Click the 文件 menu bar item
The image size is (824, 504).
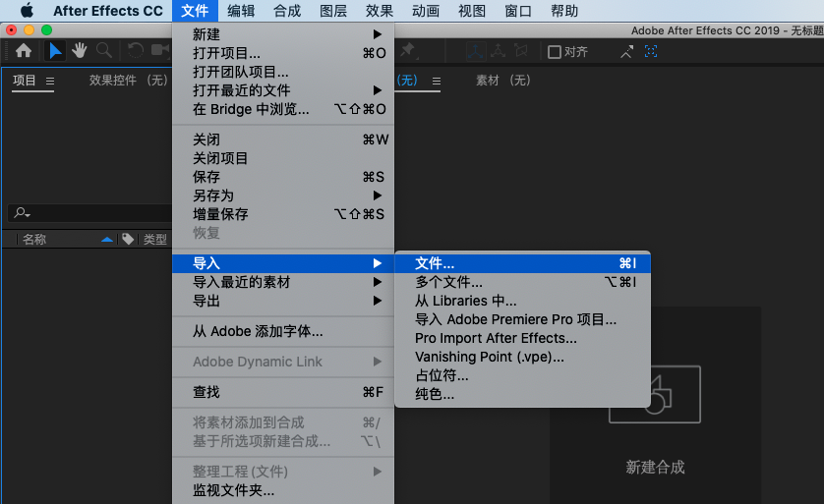coord(195,11)
